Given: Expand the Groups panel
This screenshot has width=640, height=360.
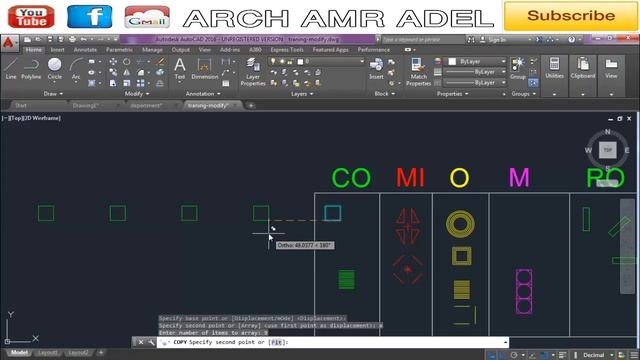Looking at the screenshot, I should click(x=524, y=94).
